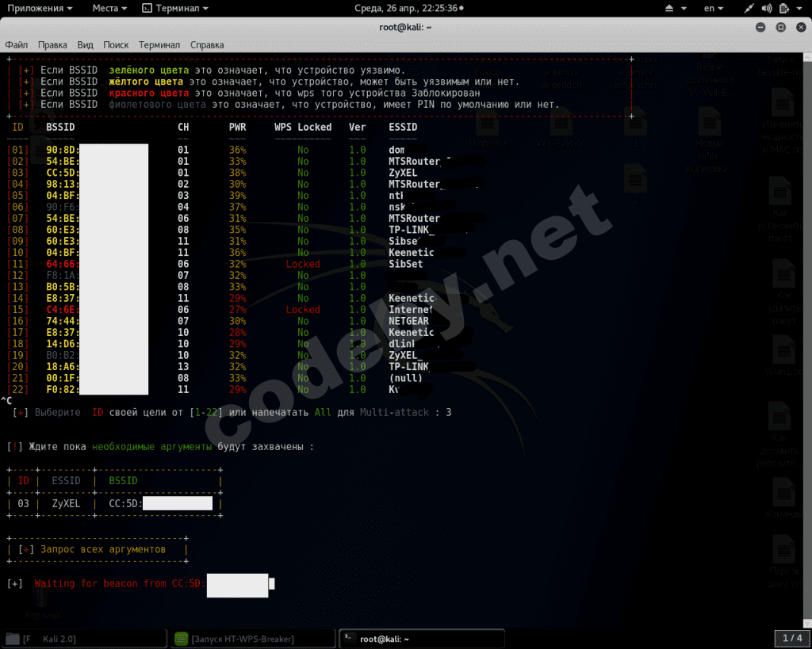Image resolution: width=812 pixels, height=649 pixels.
Task: Switch to the Kali 2.0 taskbar window
Action: [84, 639]
